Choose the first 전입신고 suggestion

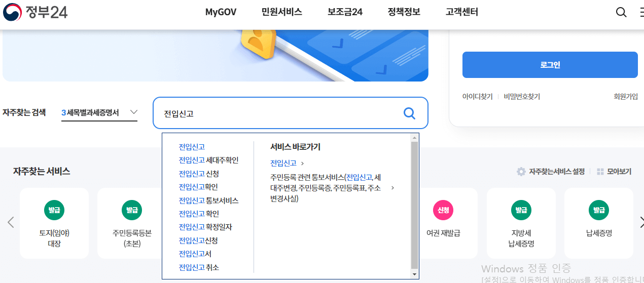[192, 147]
